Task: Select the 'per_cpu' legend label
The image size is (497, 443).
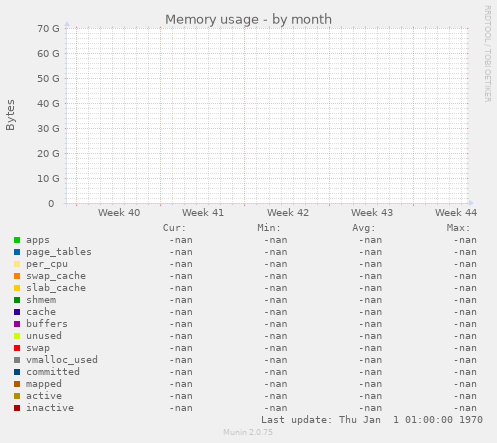Action: coord(47,264)
